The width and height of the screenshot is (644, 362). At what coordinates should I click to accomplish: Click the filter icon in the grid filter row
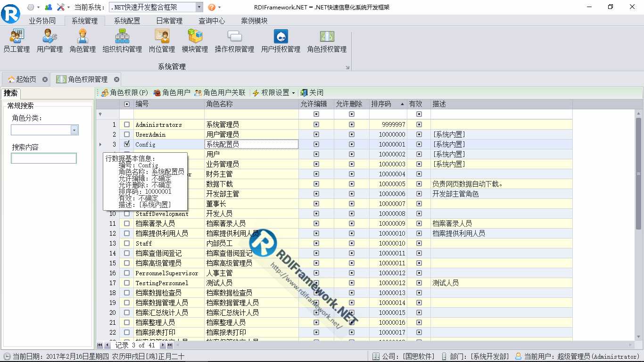pyautogui.click(x=100, y=114)
